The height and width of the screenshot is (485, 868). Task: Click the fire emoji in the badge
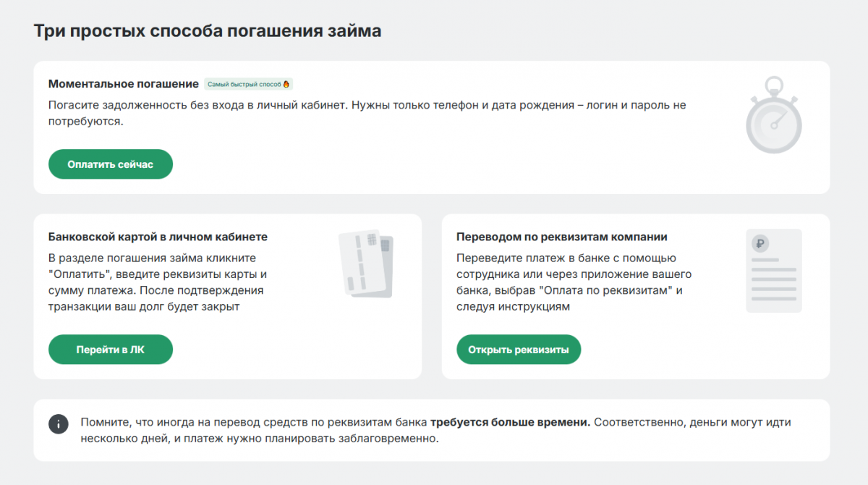click(x=286, y=84)
